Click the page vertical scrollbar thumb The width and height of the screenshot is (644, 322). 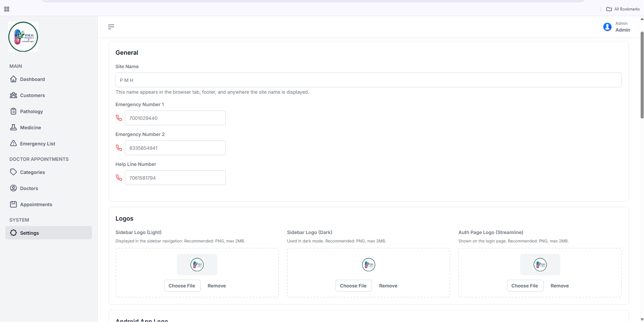[642, 75]
